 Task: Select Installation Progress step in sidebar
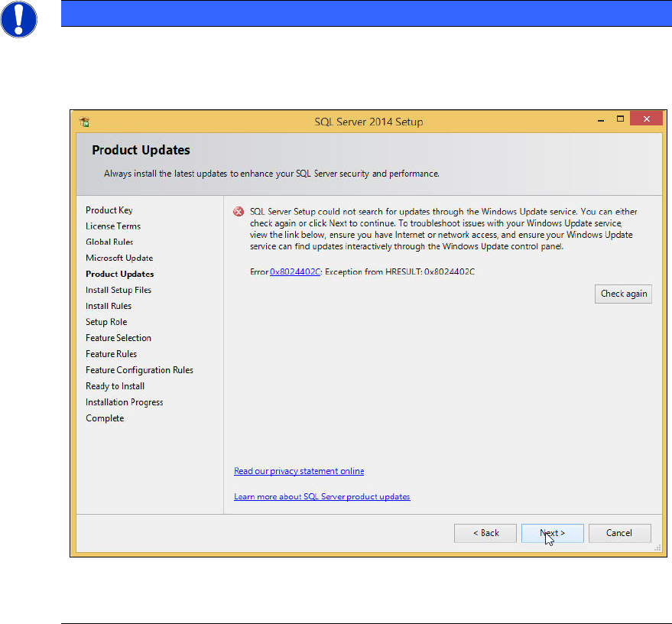tap(125, 402)
